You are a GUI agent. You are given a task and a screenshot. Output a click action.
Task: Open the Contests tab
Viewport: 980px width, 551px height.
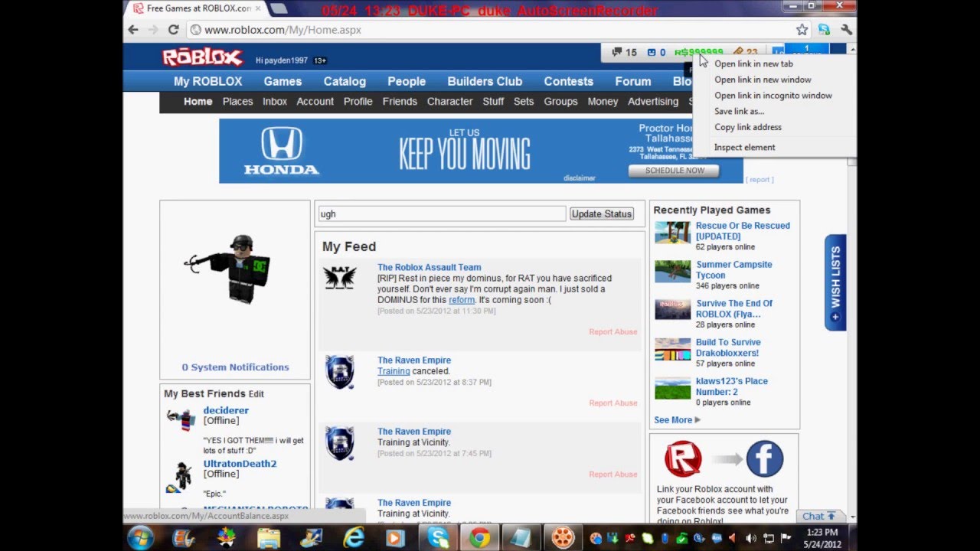click(x=568, y=81)
